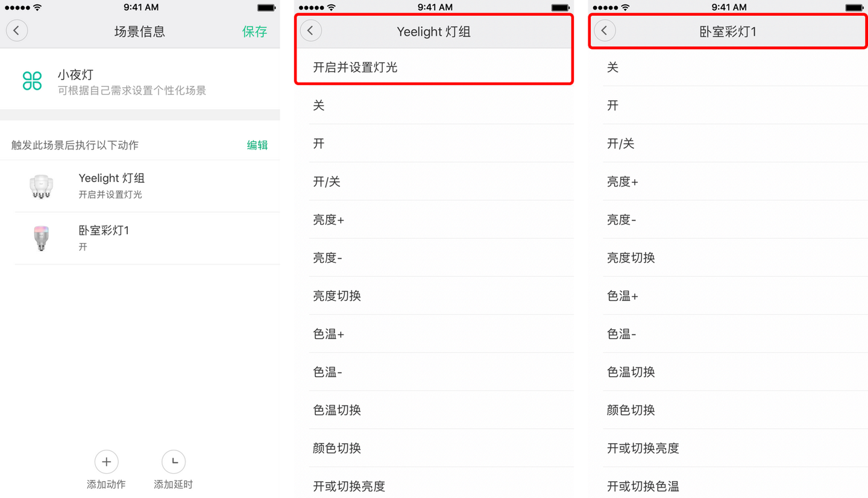Select 开启并设置灯光 in Yeelight 灯组 list
868x498 pixels.
point(434,68)
